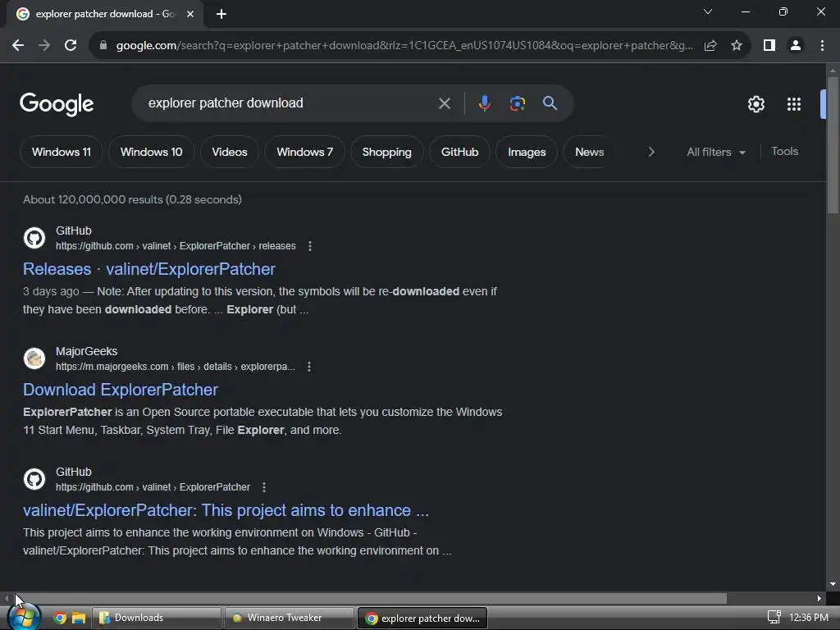Open Releases · valinet/ExplorerPatcher result
The width and height of the screenshot is (840, 630).
click(x=149, y=269)
